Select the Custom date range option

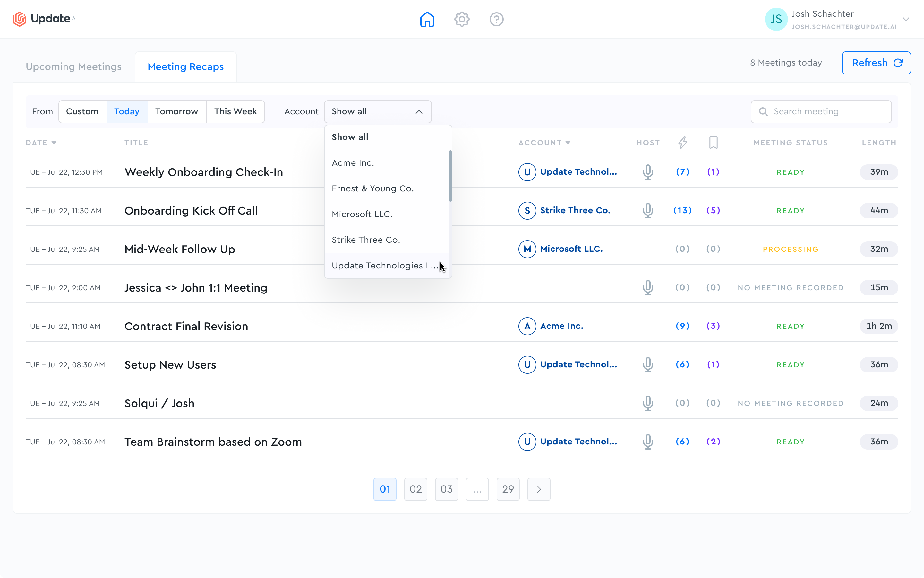[82, 112]
